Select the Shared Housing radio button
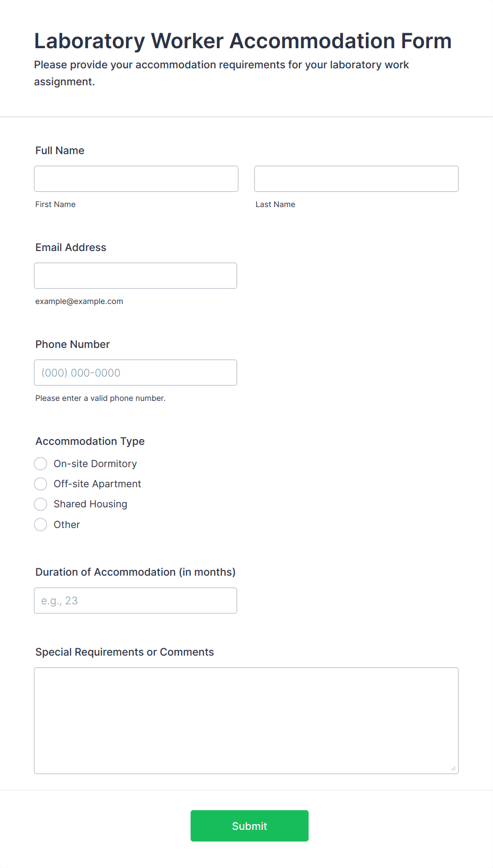The image size is (493, 868). [x=41, y=504]
